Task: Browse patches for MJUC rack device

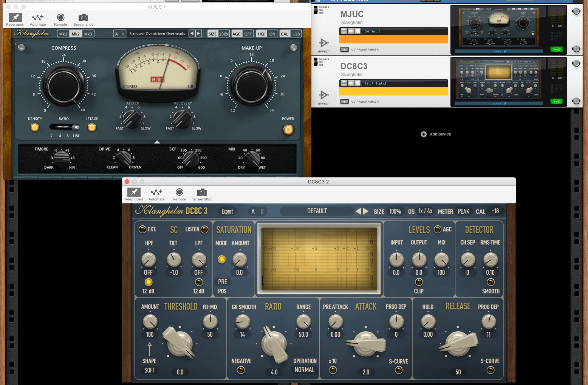Action: click(351, 31)
